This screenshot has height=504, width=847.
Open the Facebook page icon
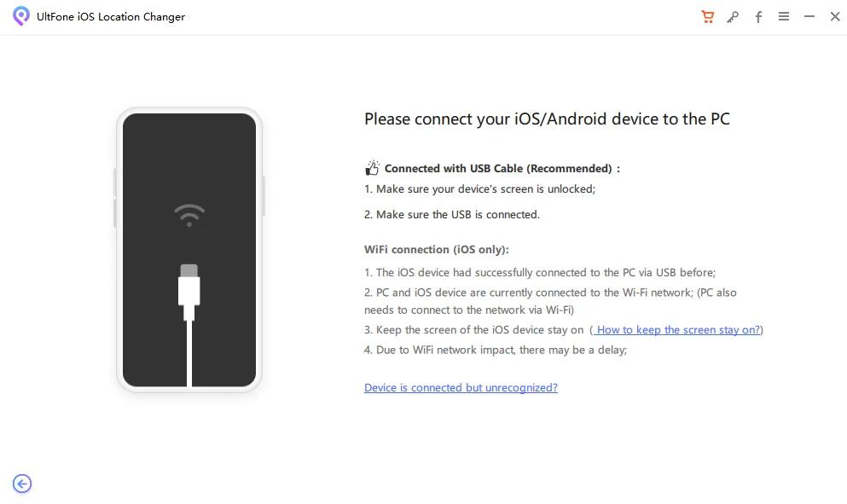tap(758, 17)
